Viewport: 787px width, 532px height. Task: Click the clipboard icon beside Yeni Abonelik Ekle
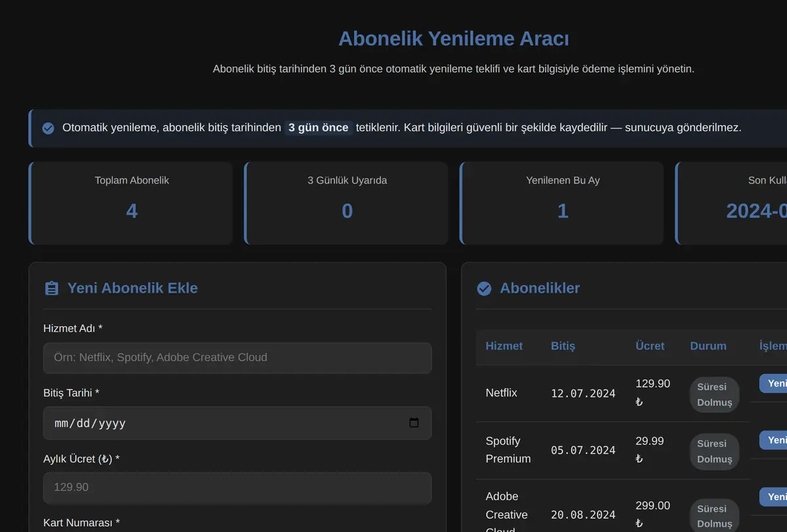(x=51, y=288)
